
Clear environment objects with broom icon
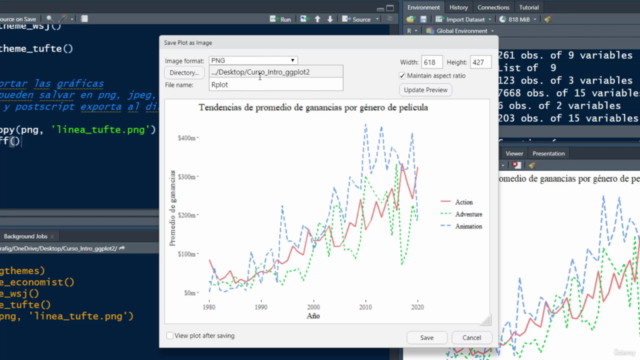[548, 19]
